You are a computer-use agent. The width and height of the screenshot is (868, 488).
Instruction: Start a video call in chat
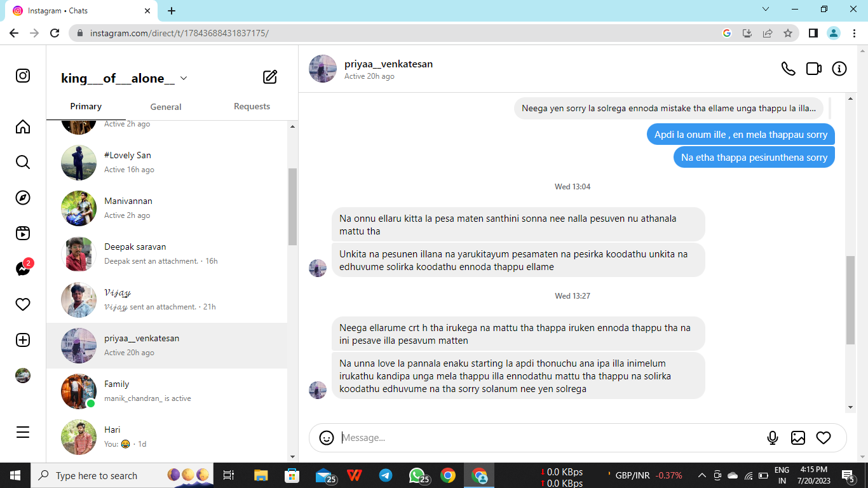point(814,69)
